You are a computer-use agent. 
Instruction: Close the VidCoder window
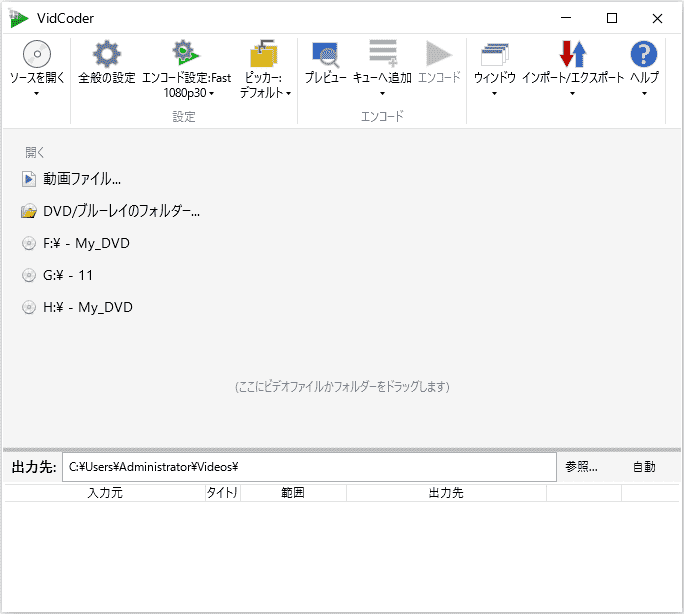[x=657, y=18]
